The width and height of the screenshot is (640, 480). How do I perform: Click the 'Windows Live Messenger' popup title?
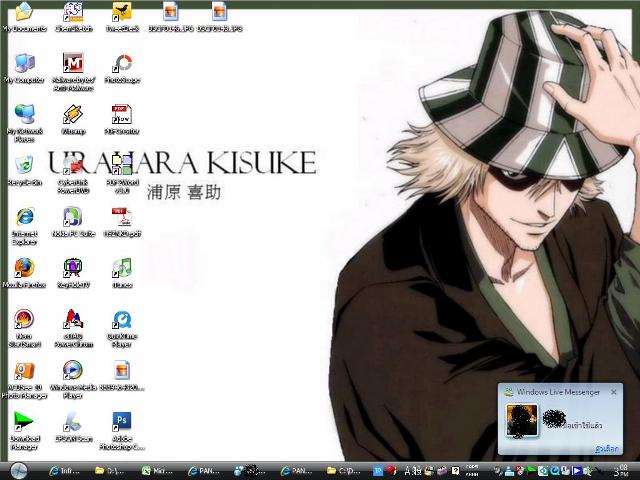point(558,392)
